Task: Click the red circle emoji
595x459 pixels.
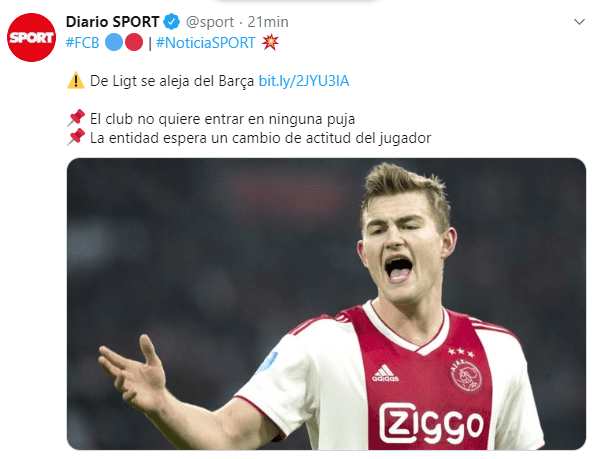Action: (134, 42)
